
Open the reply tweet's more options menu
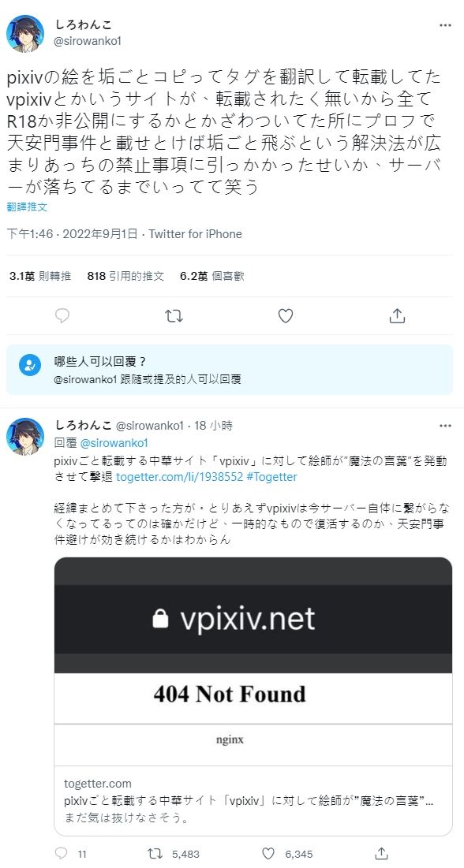445,426
